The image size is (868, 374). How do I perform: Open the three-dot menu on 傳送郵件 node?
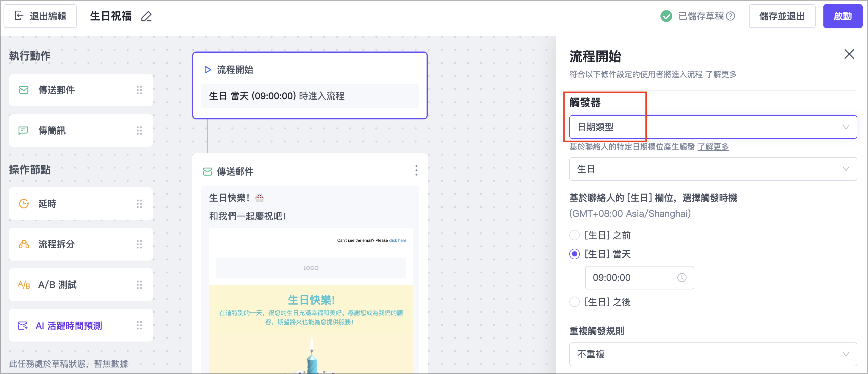click(416, 170)
